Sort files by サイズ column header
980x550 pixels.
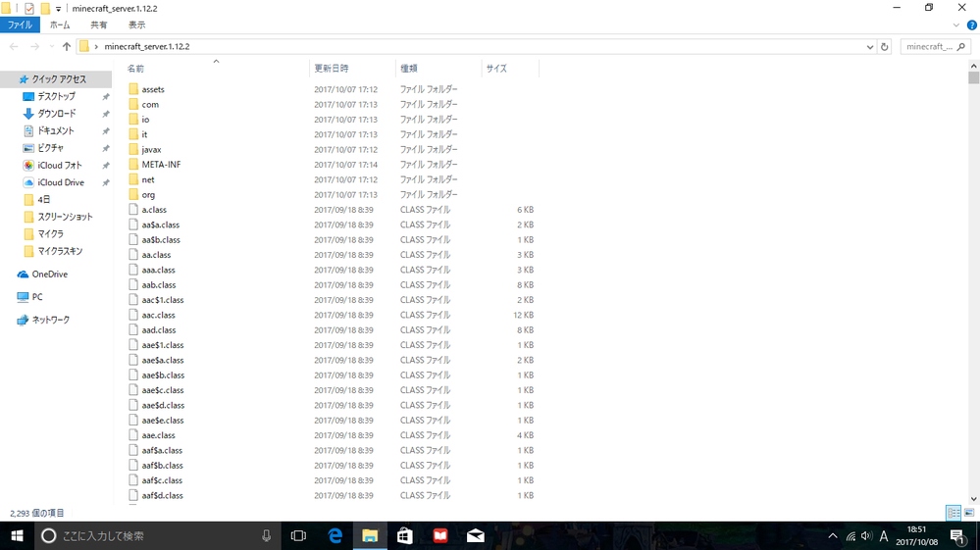[x=496, y=69]
